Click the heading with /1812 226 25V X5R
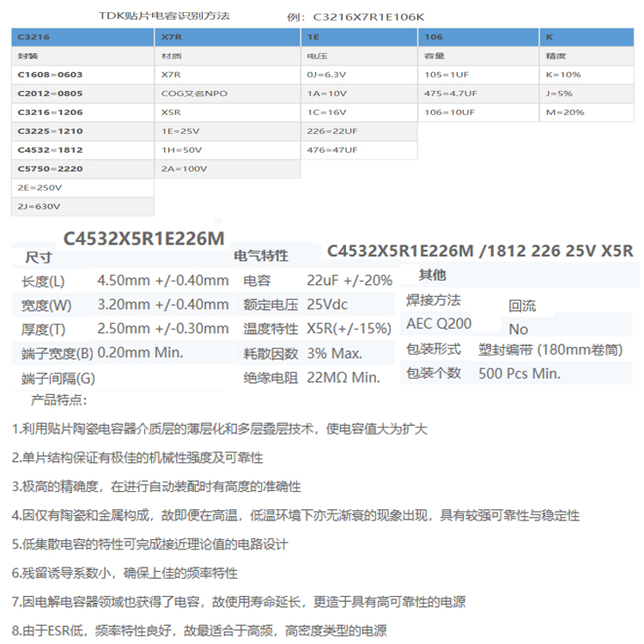Viewport: 644px width, 644px height. (480, 251)
